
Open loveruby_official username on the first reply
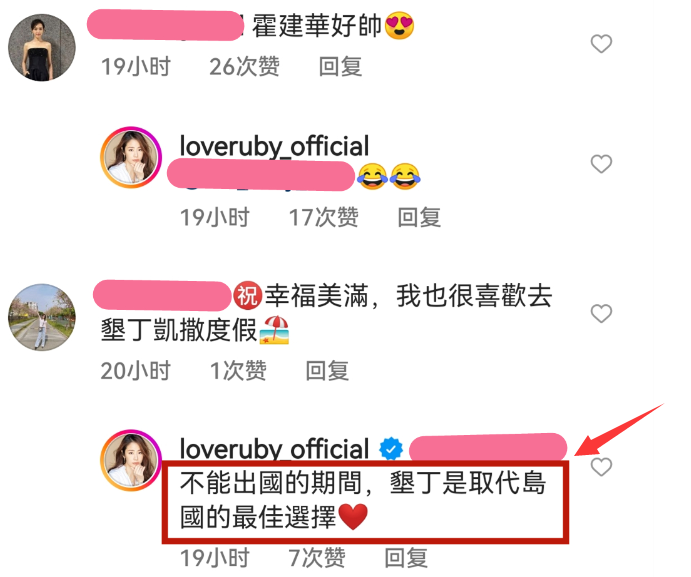[x=274, y=146]
